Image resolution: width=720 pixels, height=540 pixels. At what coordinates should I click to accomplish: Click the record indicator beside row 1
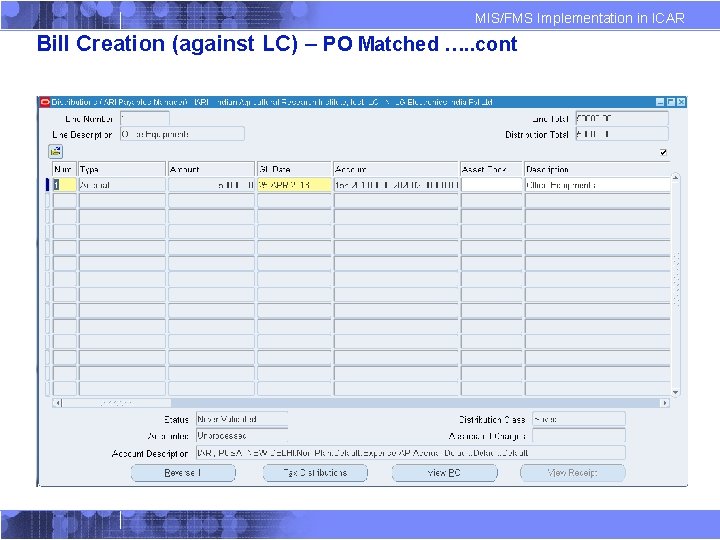click(x=48, y=185)
